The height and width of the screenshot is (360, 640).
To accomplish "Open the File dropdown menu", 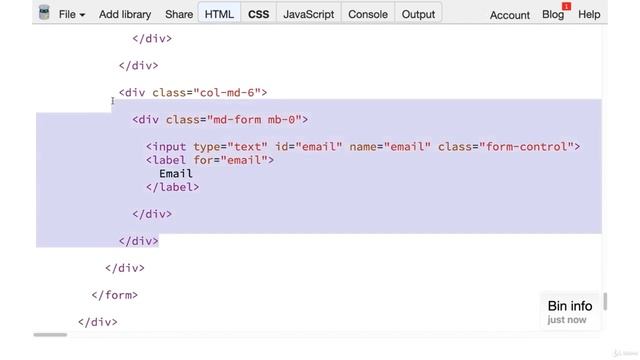I will 72,14.
